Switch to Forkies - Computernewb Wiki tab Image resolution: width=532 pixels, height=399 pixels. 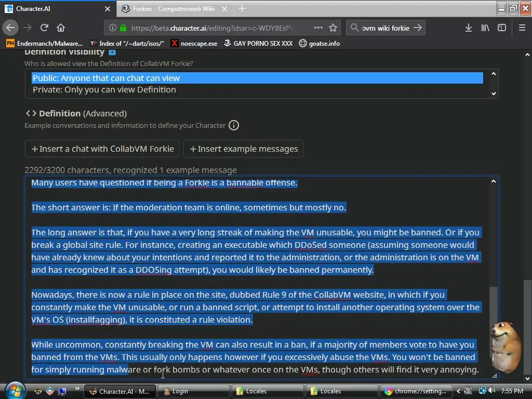(x=175, y=8)
